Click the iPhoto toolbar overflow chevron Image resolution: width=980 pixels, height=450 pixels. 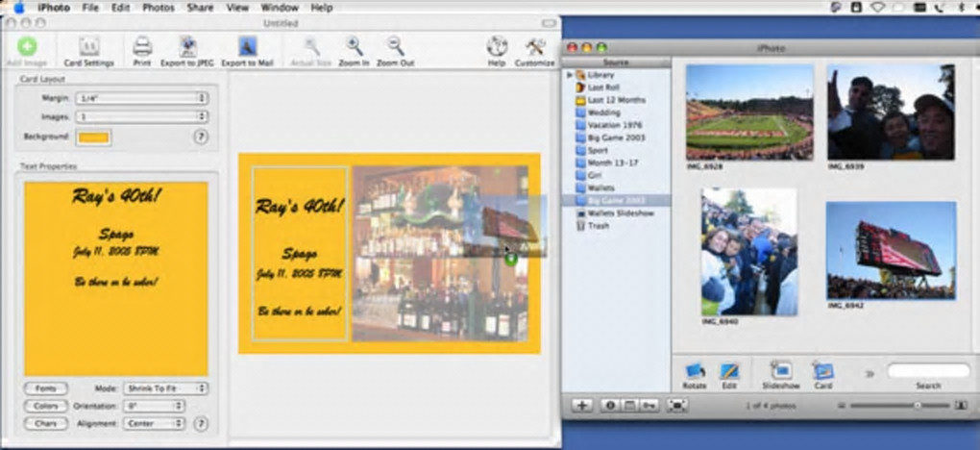pyautogui.click(x=870, y=374)
